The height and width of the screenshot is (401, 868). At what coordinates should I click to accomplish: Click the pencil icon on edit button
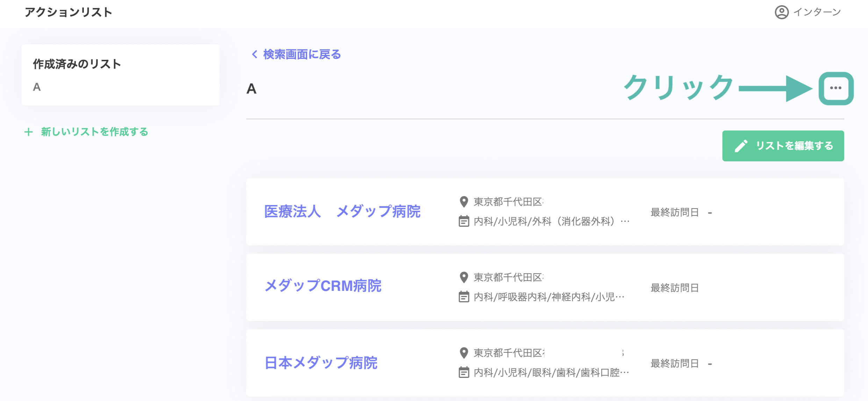[741, 146]
